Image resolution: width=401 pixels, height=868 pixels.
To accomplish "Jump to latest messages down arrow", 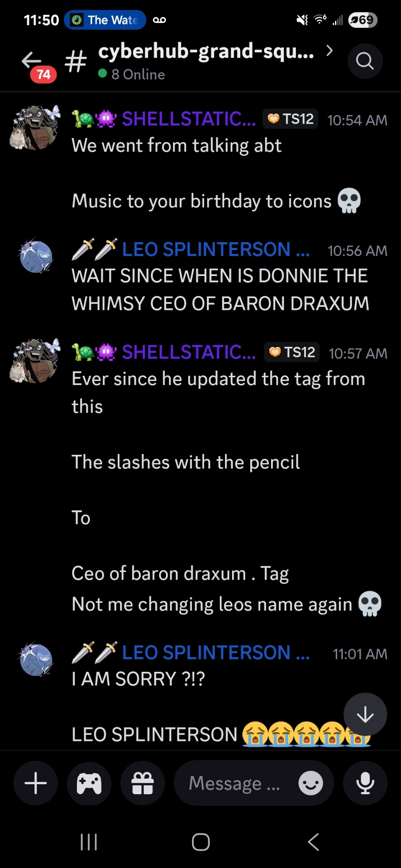I will point(365,714).
